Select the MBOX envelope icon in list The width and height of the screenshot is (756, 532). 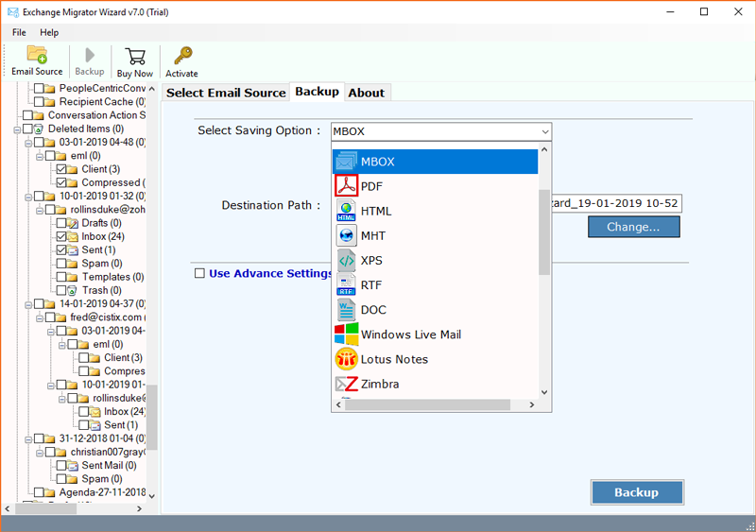[x=346, y=162]
